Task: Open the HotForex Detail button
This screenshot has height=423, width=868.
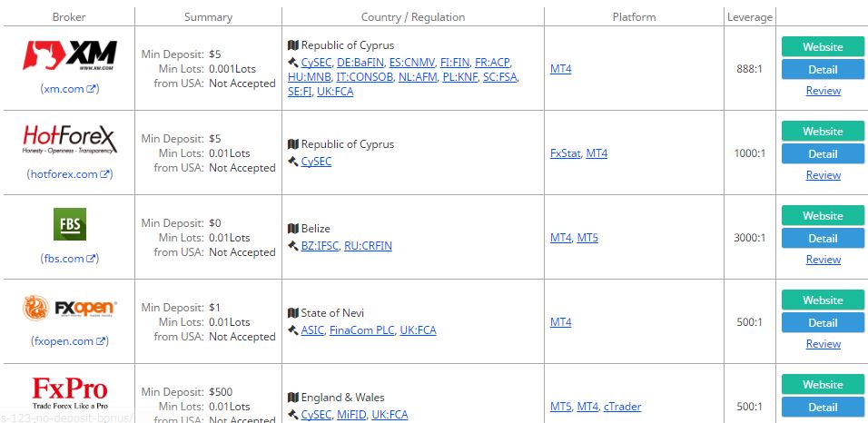Action: tap(823, 154)
